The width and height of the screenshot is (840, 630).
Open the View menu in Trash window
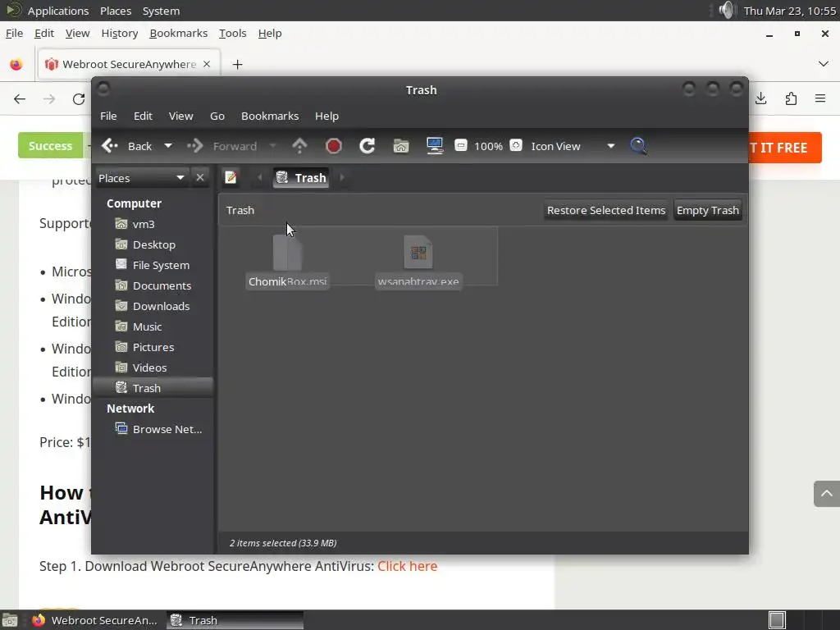click(181, 116)
